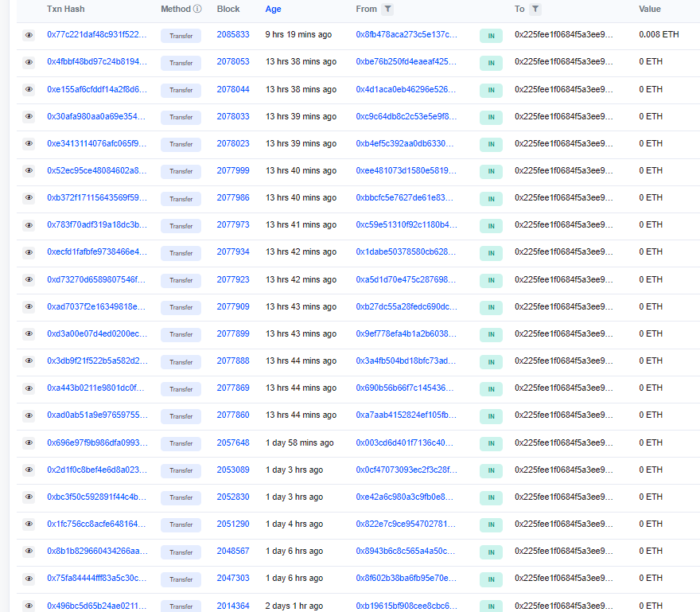Open transaction hash 0x77c221daf48c931f522

tap(97, 34)
